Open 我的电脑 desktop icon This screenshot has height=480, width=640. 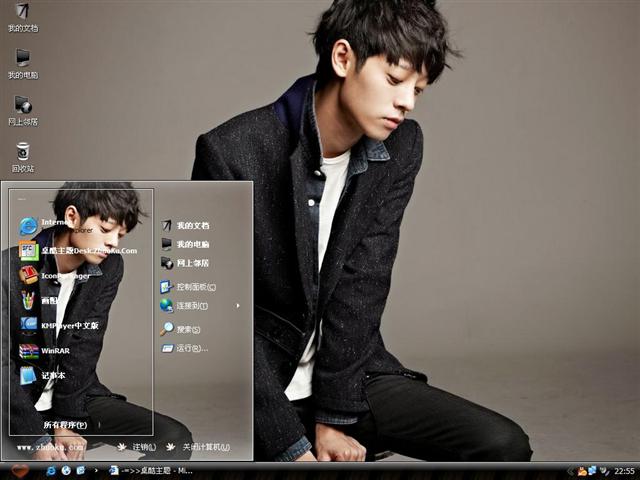(23, 64)
